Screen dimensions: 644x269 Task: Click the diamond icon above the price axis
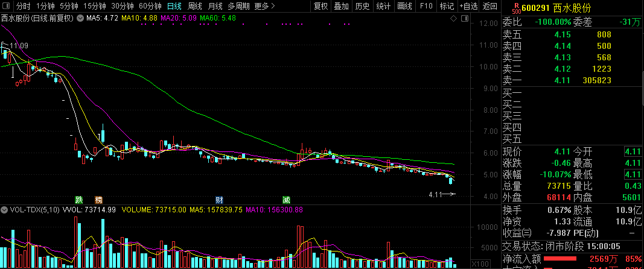[x=454, y=19]
